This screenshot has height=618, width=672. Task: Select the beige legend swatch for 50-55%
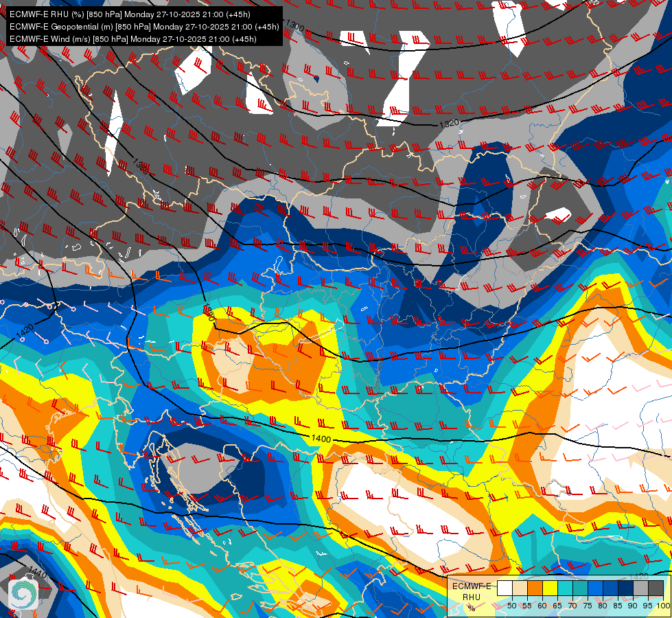[520, 588]
